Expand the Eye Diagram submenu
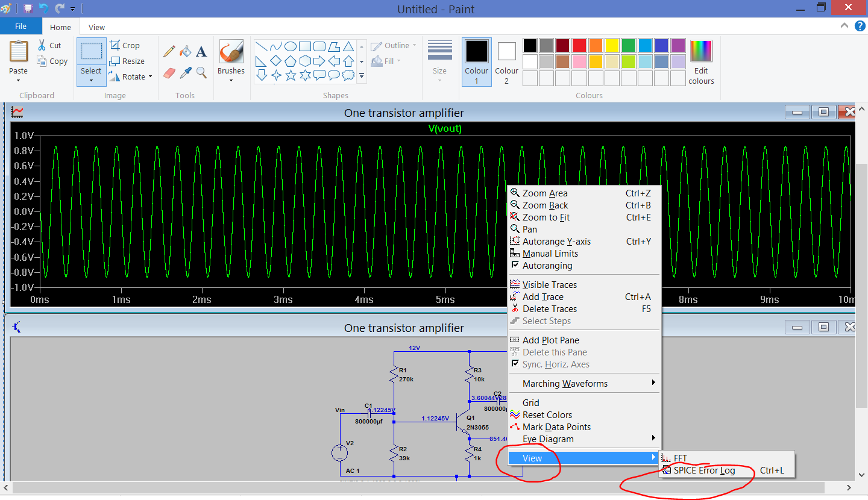 [653, 439]
